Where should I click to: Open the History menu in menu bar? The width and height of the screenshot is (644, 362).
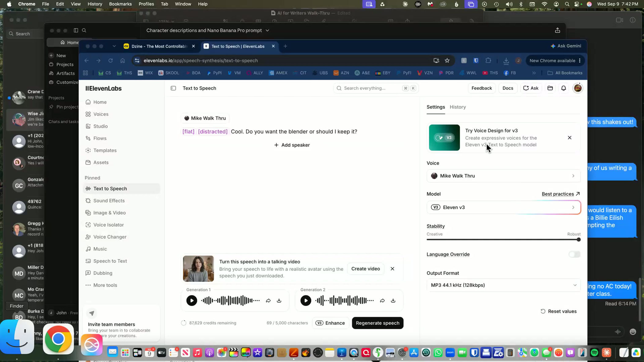coord(95,4)
